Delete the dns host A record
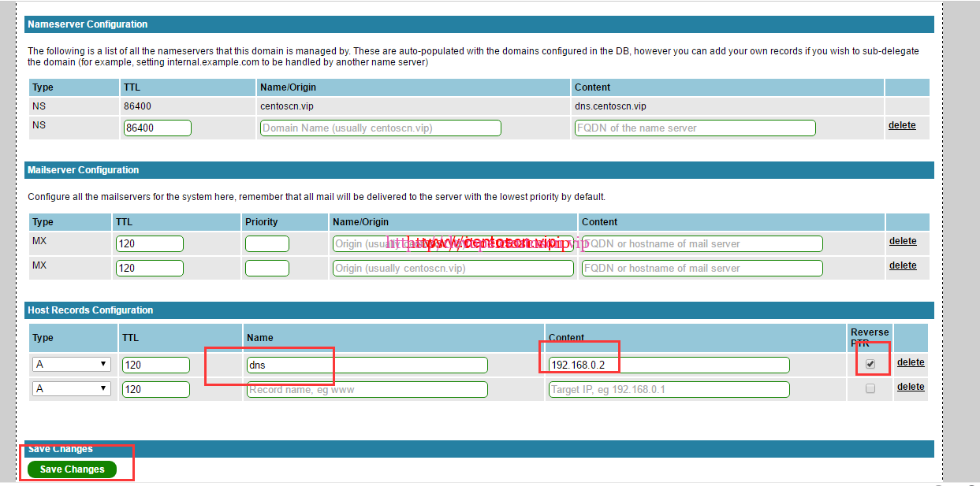The image size is (980, 486). [x=911, y=362]
